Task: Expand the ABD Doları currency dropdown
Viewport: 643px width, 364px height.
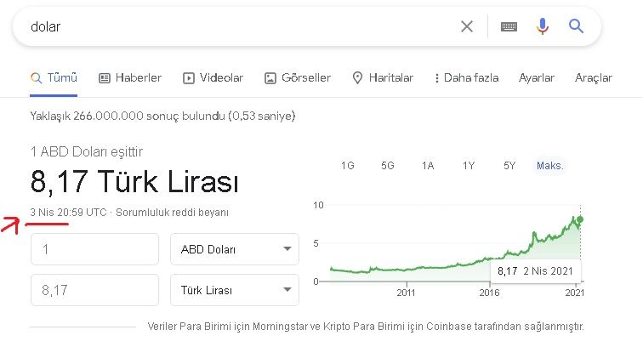Action: (x=234, y=249)
